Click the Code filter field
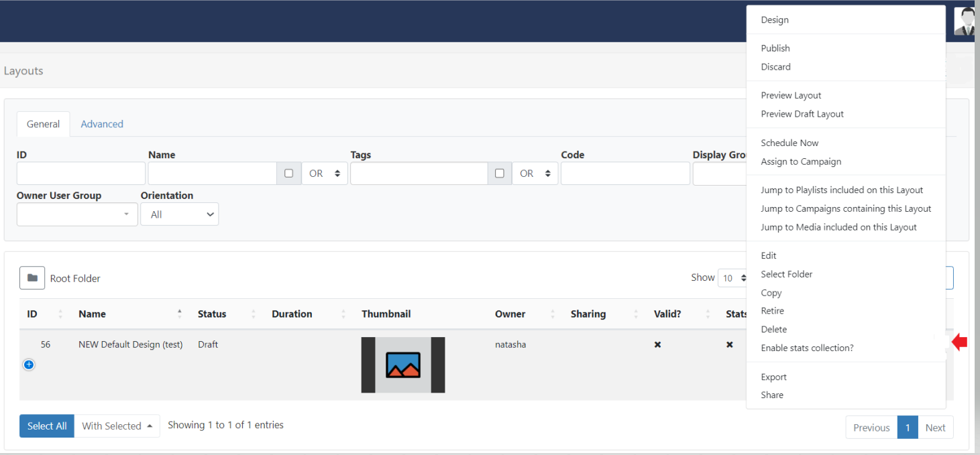This screenshot has width=980, height=455. 625,173
